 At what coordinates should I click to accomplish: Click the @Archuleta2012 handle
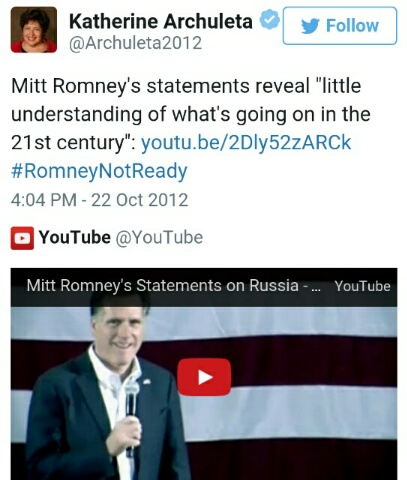coord(135,43)
